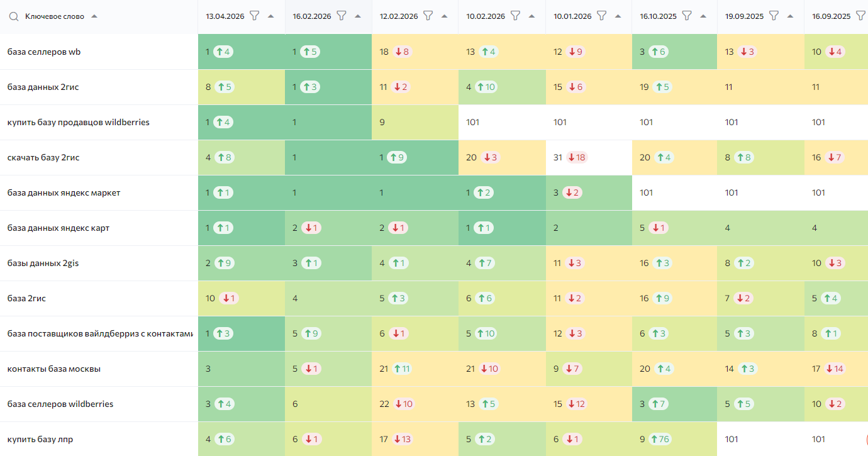Open the filter for column 16.02.2026
Screen dimensions: 868x456
point(342,16)
